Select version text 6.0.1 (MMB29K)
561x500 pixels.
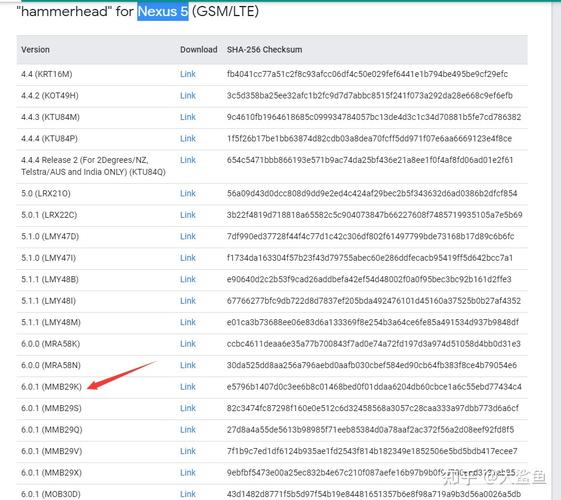pyautogui.click(x=52, y=387)
